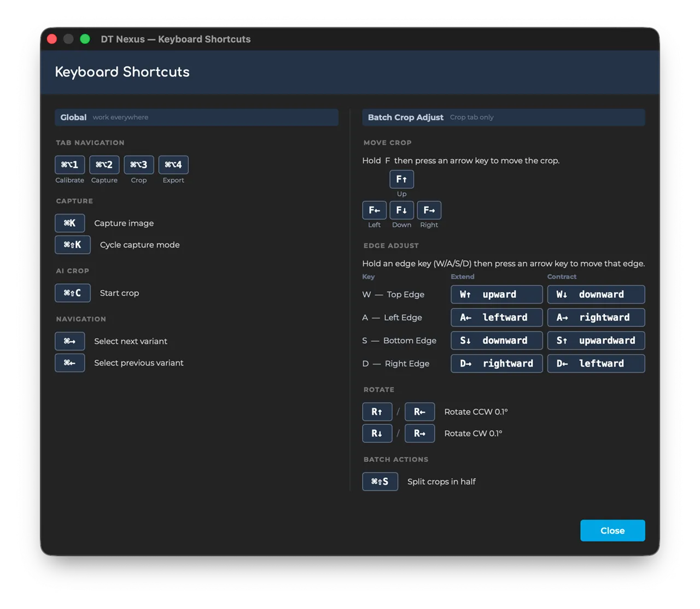The width and height of the screenshot is (700, 609).
Task: Click the ⌘⇧K key for Cycle capture mode
Action: tap(73, 245)
